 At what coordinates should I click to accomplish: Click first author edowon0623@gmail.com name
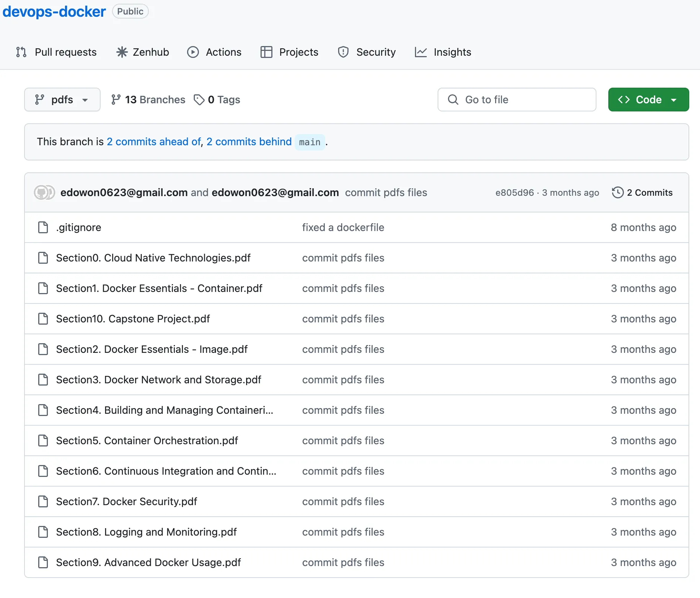(x=124, y=192)
